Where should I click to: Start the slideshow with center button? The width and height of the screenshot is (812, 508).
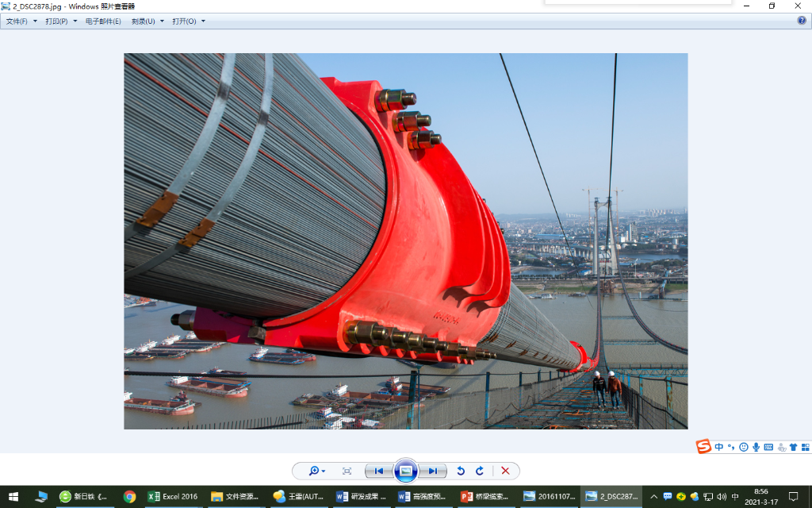click(406, 471)
